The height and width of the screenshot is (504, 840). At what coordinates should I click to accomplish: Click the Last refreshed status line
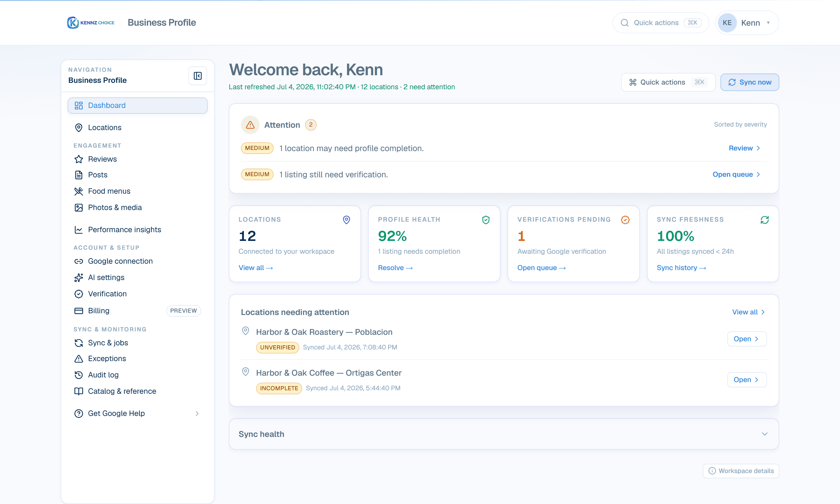(x=342, y=87)
